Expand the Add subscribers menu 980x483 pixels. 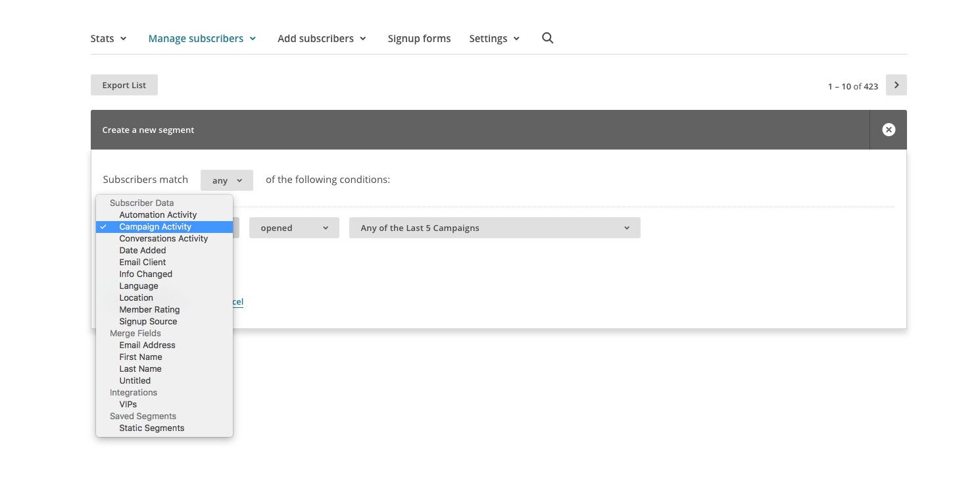tap(322, 39)
